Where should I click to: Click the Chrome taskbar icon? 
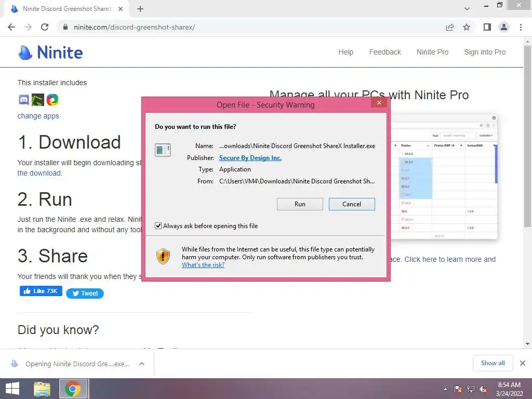tap(73, 389)
